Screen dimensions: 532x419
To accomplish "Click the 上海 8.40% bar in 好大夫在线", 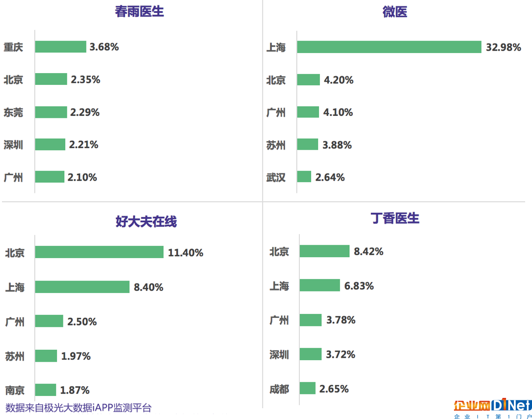I will point(82,287).
